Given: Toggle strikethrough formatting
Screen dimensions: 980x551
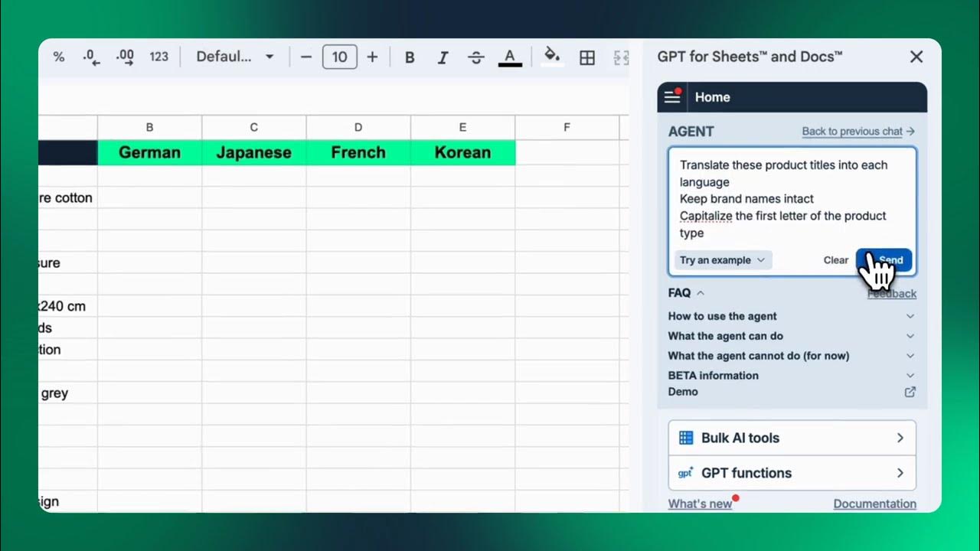Looking at the screenshot, I should tap(475, 57).
